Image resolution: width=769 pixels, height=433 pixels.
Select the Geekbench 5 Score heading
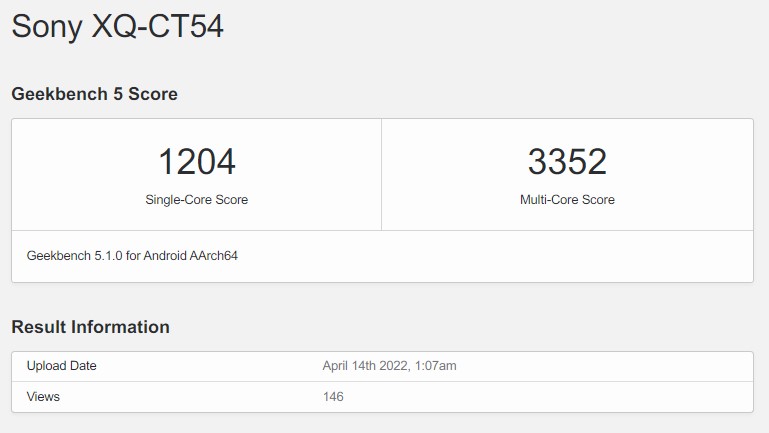95,94
